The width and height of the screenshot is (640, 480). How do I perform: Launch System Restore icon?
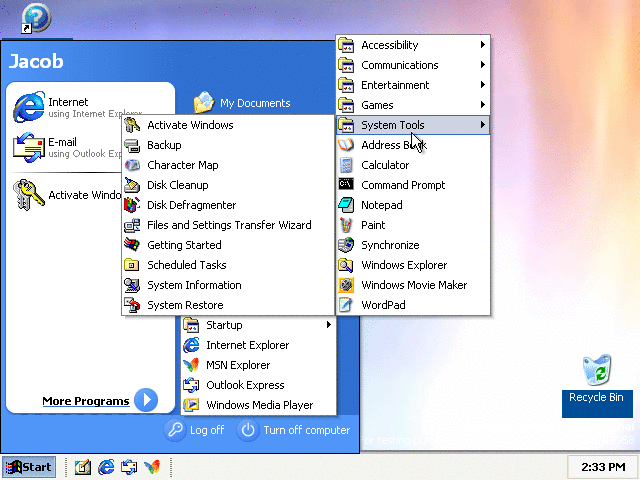(x=132, y=305)
